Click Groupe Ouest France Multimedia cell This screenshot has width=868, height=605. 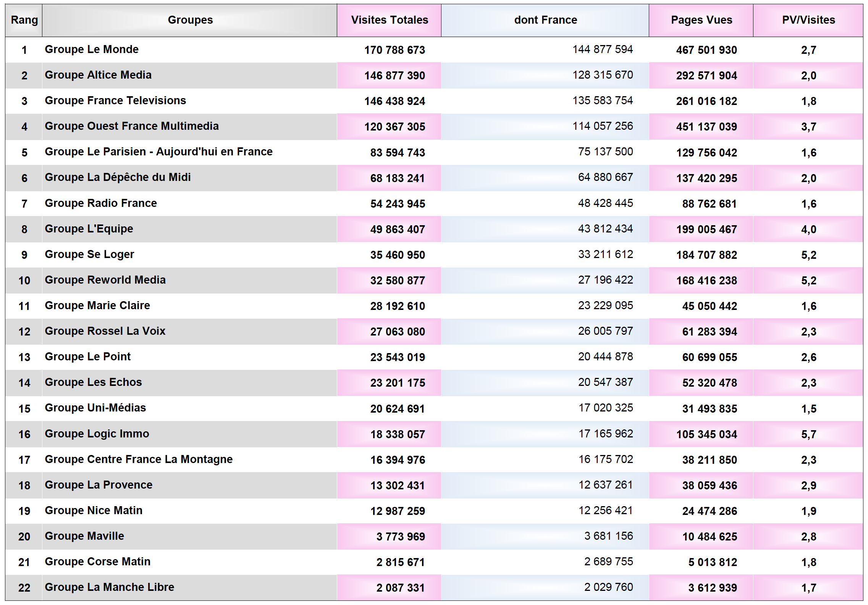[132, 126]
